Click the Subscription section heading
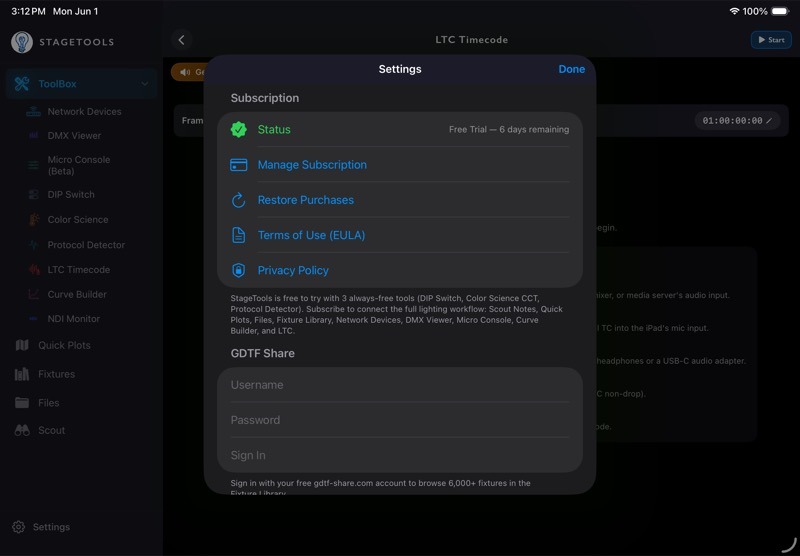Viewport: 800px width, 556px height. (x=264, y=98)
